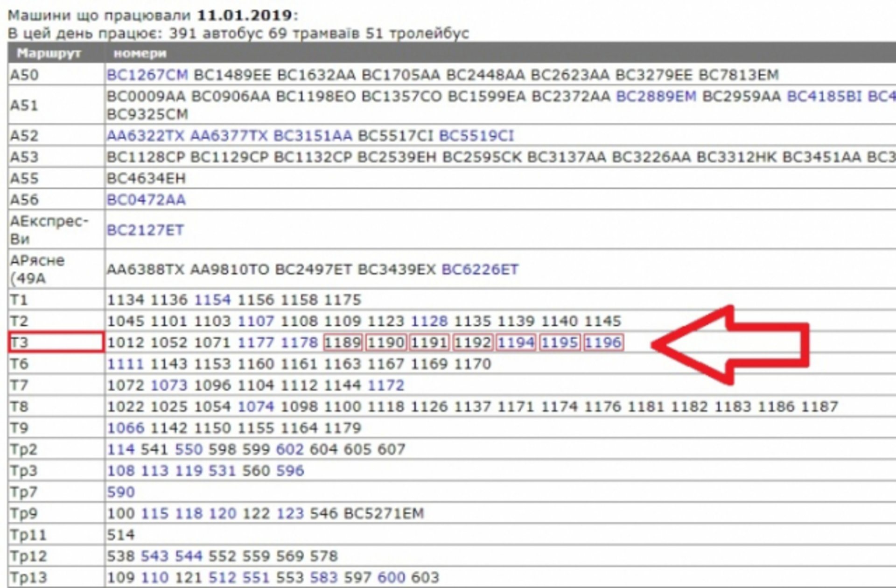Select date text 11.01.2019 in heading

point(245,15)
